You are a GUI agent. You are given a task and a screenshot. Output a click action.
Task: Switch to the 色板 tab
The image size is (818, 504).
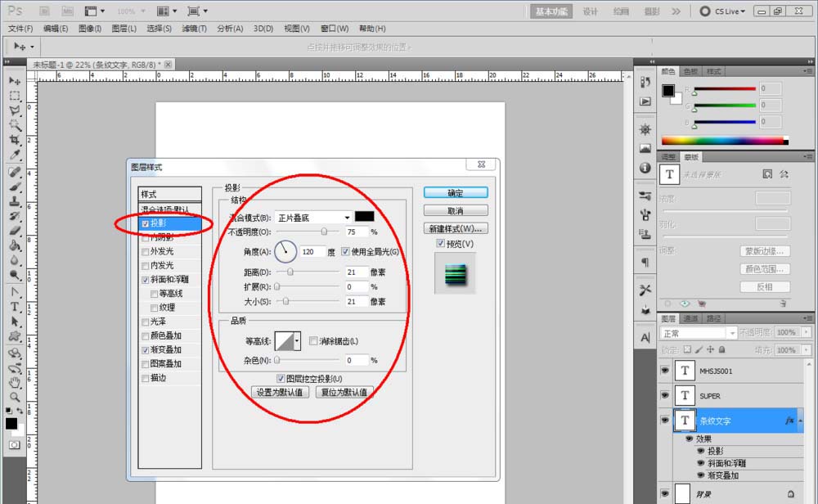click(690, 71)
